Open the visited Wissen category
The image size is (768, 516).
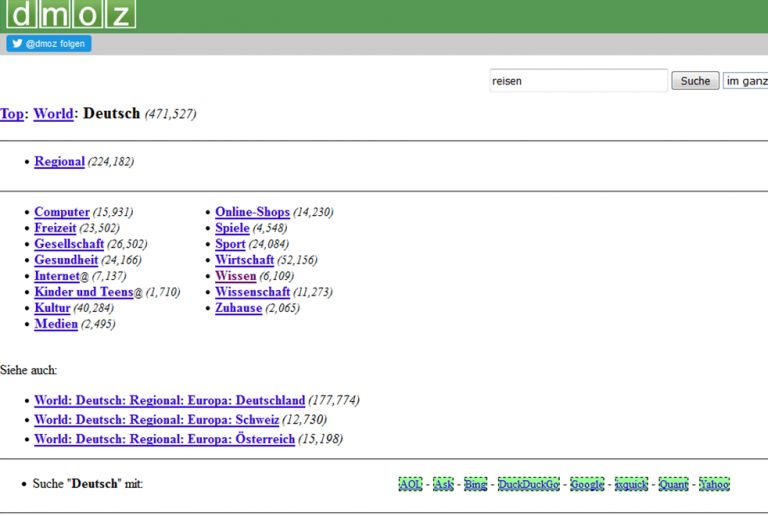[236, 276]
